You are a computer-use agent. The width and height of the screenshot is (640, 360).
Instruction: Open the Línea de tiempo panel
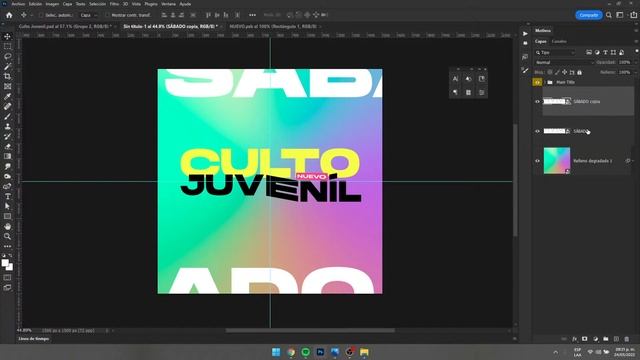tap(33, 338)
